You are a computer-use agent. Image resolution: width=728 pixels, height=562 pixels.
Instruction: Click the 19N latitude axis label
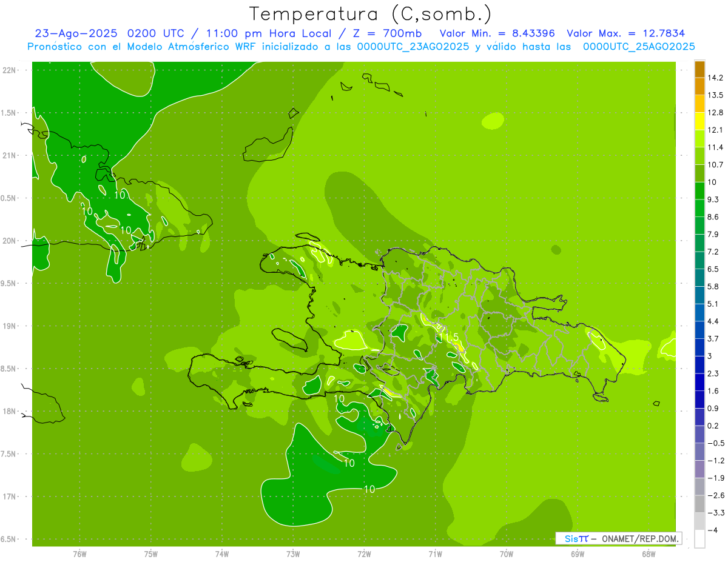tap(10, 326)
